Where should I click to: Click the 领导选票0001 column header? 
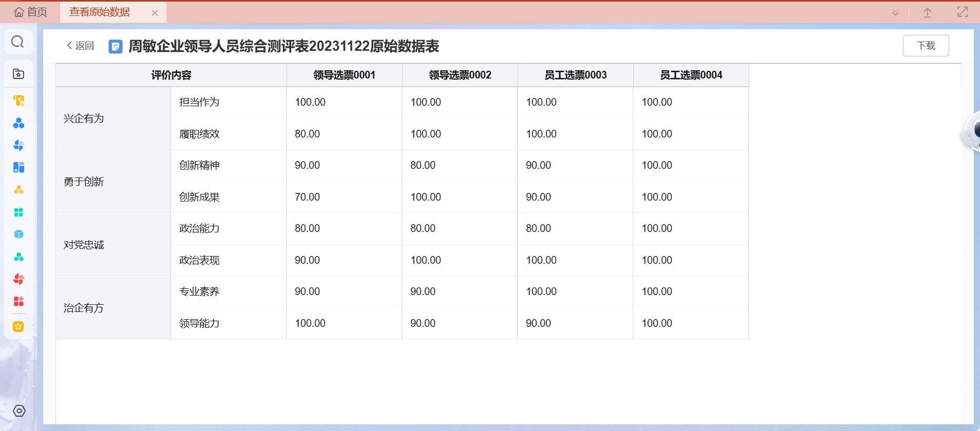tap(344, 75)
